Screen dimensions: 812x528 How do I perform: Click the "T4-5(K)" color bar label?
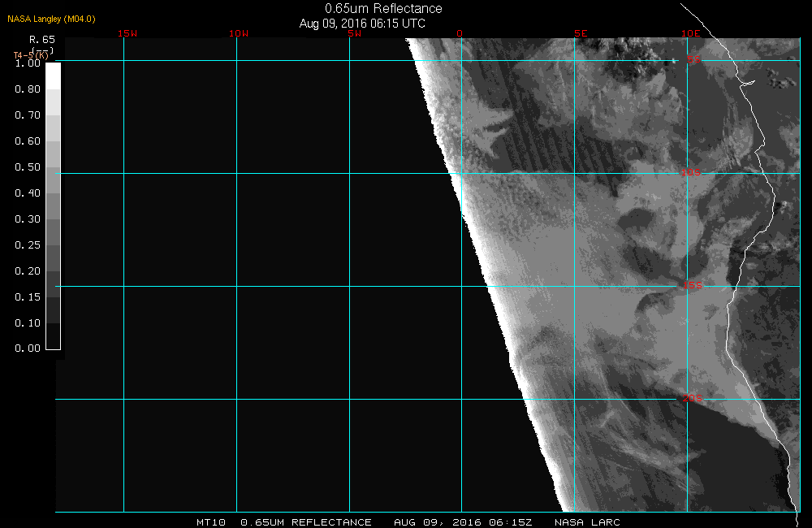[31, 55]
